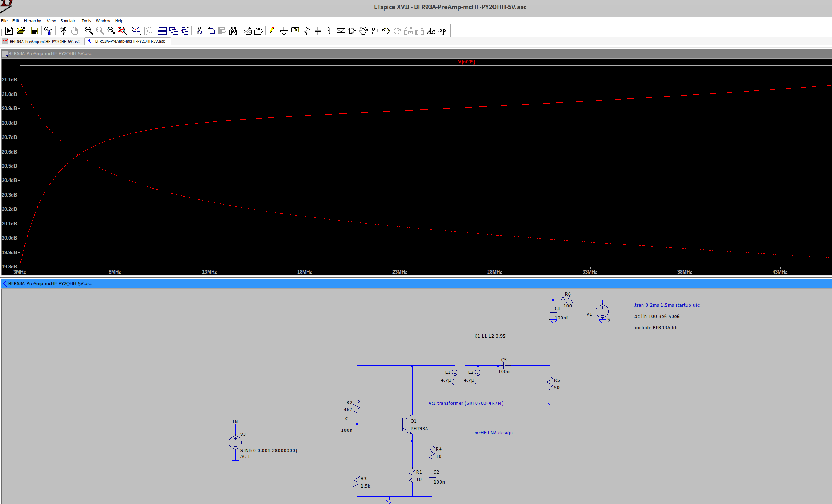
Task: Add a SPICE directive using the .op icon
Action: tap(442, 31)
